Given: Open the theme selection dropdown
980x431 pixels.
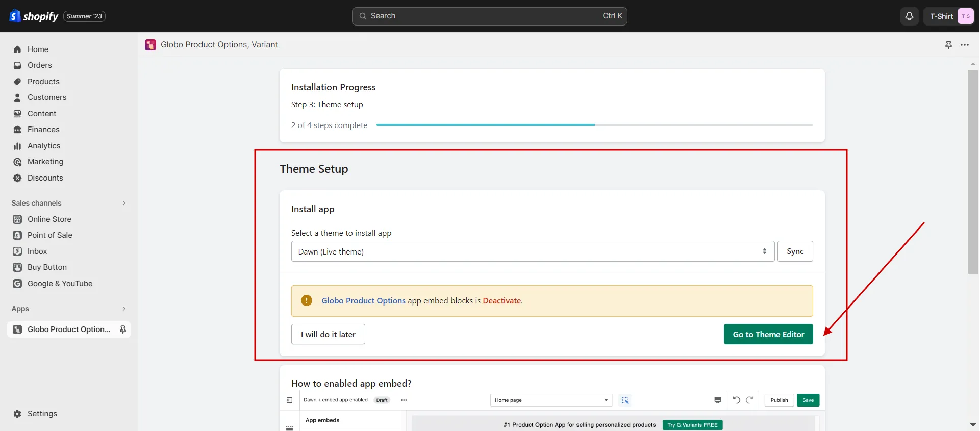Looking at the screenshot, I should tap(533, 251).
